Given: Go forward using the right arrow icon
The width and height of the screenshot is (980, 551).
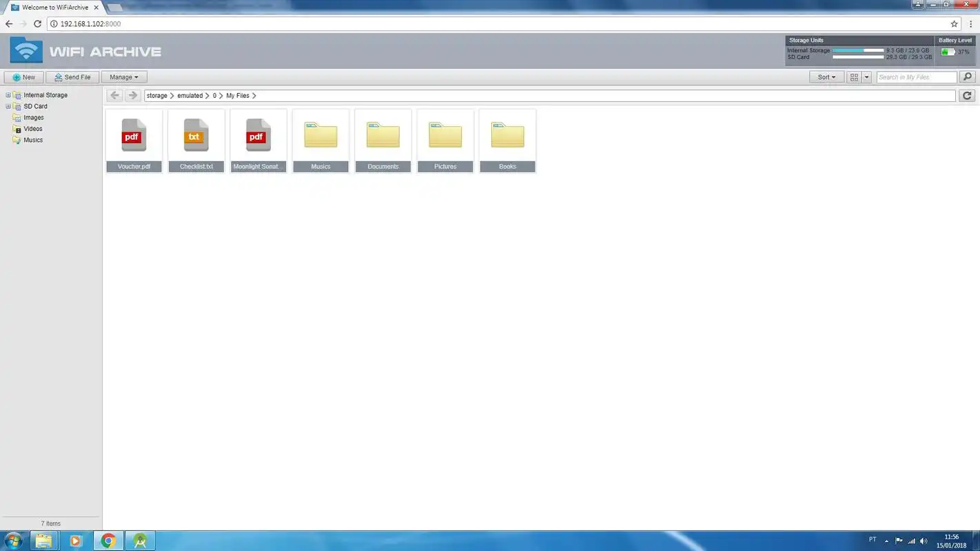Looking at the screenshot, I should (x=132, y=96).
